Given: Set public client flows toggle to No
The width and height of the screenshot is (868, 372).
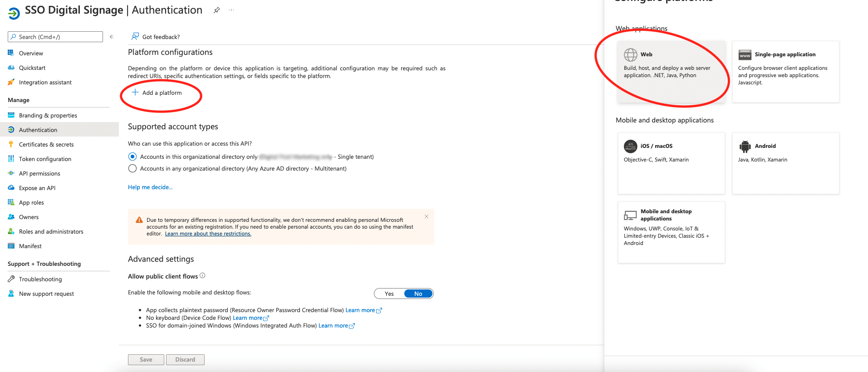Looking at the screenshot, I should pyautogui.click(x=418, y=294).
